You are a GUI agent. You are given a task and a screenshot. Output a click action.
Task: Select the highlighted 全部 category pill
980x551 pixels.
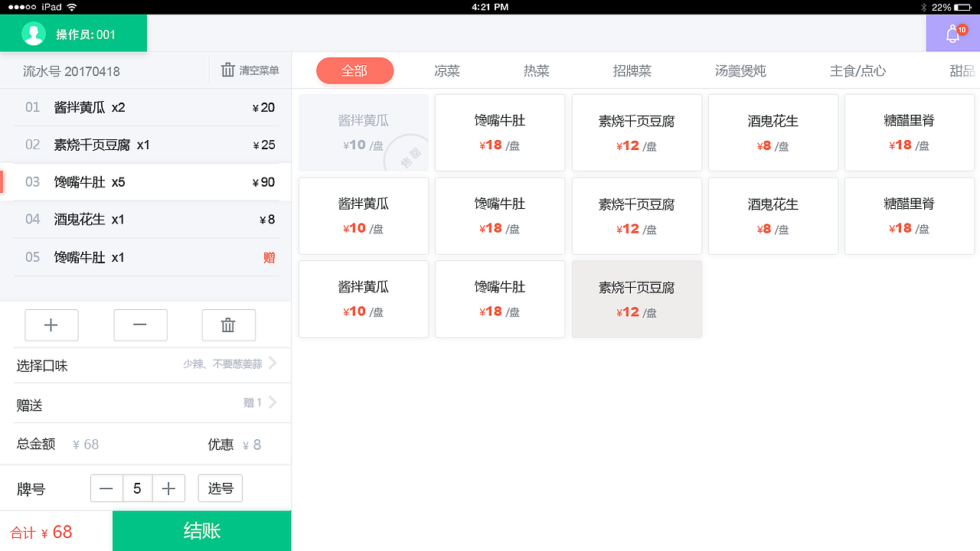[354, 70]
